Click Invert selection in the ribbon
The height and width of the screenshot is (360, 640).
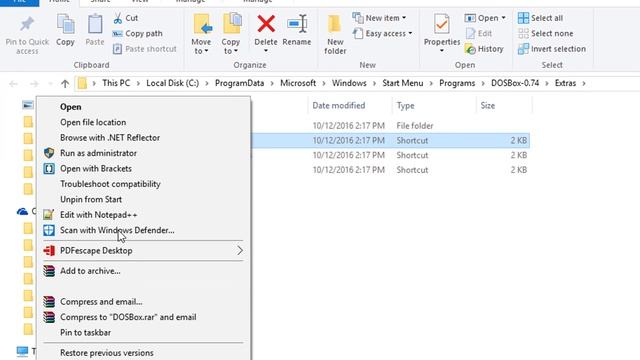click(552, 49)
